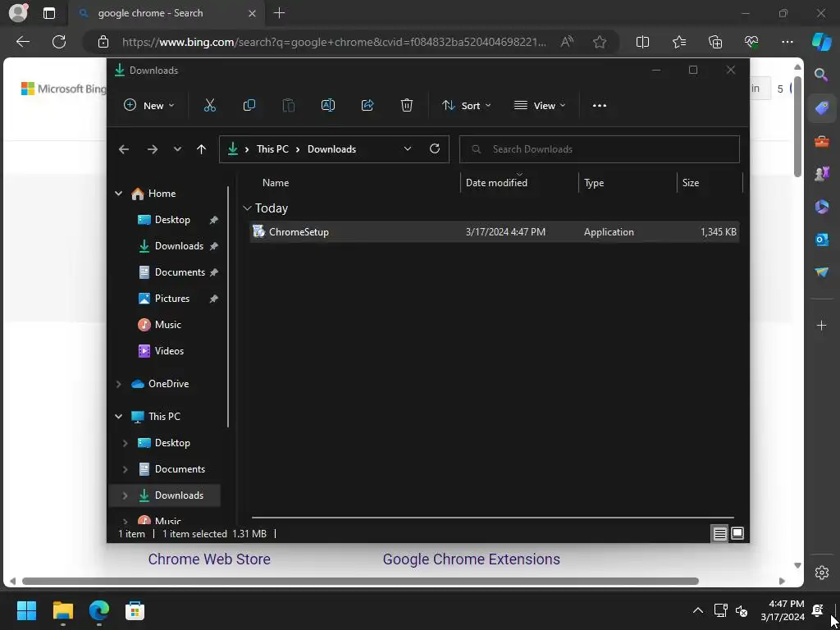Sort by Type column header
The height and width of the screenshot is (630, 840).
pos(594,183)
